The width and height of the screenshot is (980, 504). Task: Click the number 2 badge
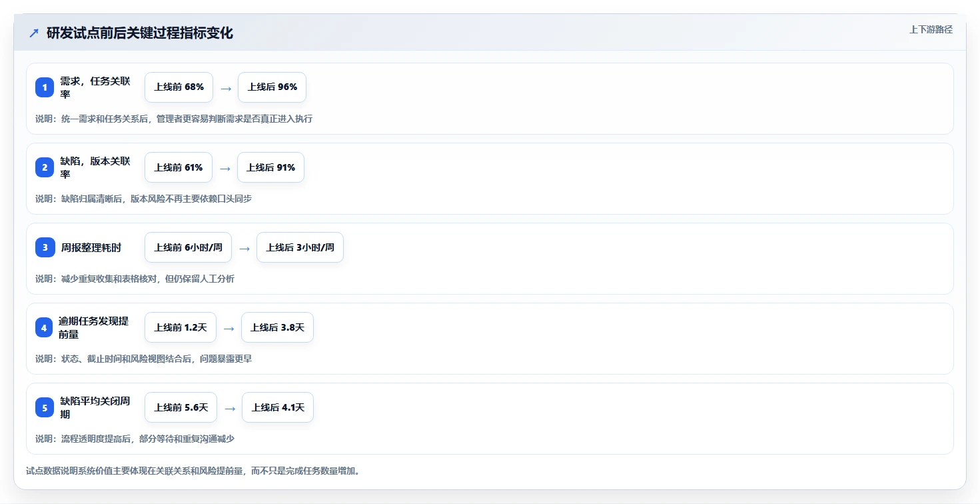45,167
